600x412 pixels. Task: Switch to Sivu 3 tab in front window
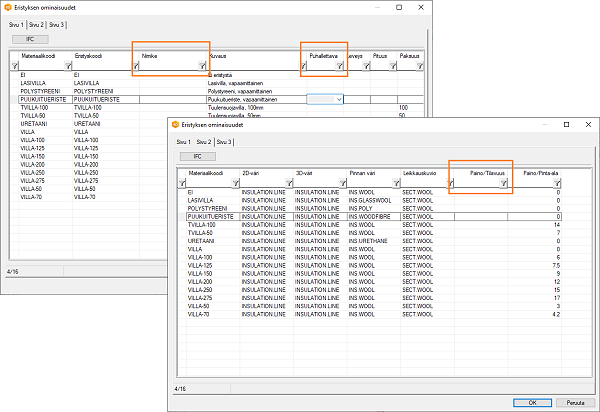(224, 142)
